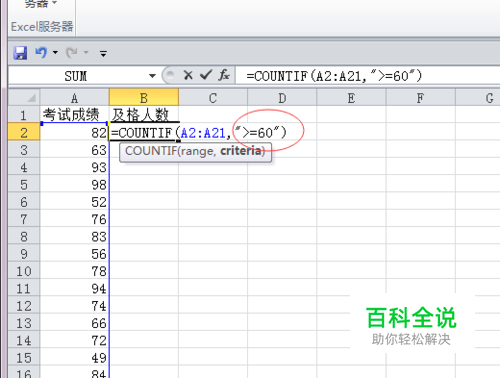Click cell A1 labeled 考试成绩
The width and height of the screenshot is (500, 378).
[74, 115]
